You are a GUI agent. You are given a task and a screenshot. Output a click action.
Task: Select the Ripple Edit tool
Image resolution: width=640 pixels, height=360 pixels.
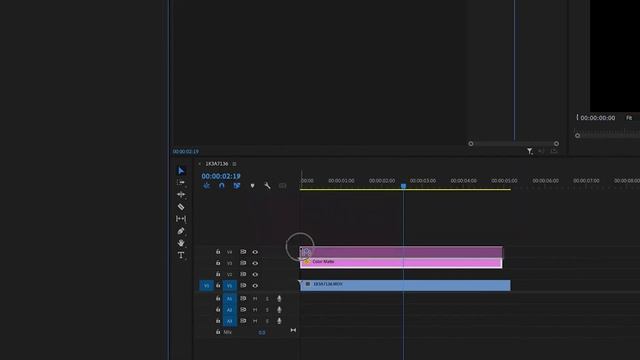pyautogui.click(x=181, y=195)
